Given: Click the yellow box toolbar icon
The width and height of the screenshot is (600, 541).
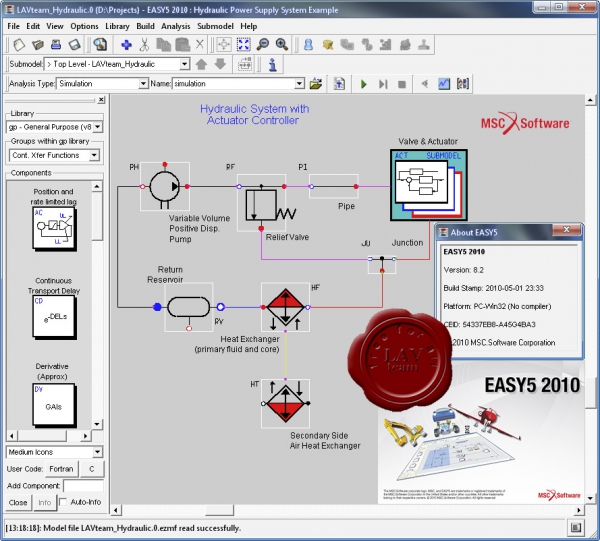Looking at the screenshot, I should (328, 45).
